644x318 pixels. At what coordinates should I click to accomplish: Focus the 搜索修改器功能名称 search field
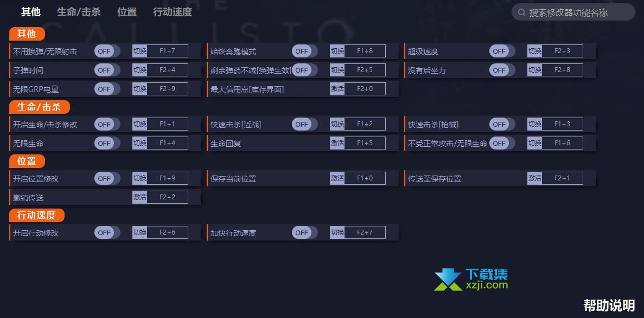pyautogui.click(x=573, y=12)
